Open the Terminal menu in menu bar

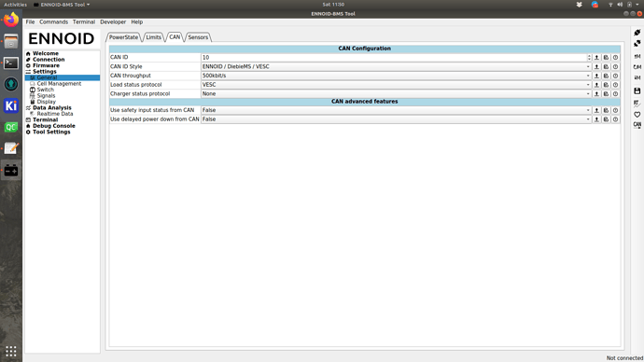click(x=84, y=21)
